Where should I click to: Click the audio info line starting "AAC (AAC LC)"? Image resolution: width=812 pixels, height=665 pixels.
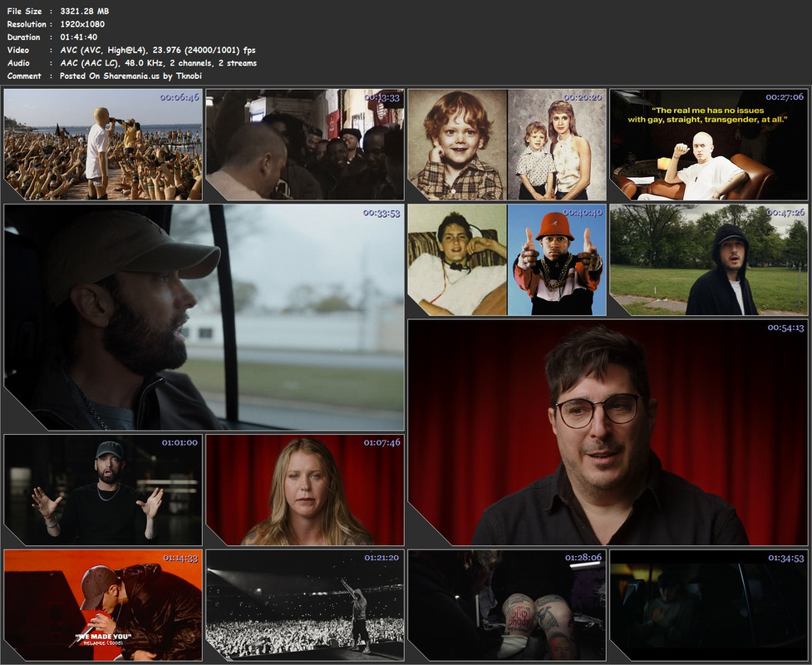point(159,63)
